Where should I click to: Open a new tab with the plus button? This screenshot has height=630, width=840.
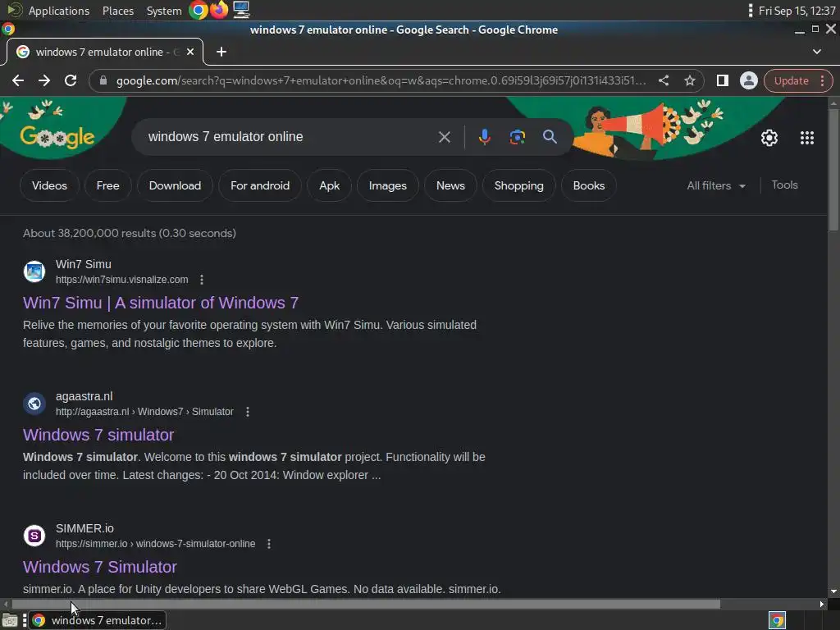point(221,52)
